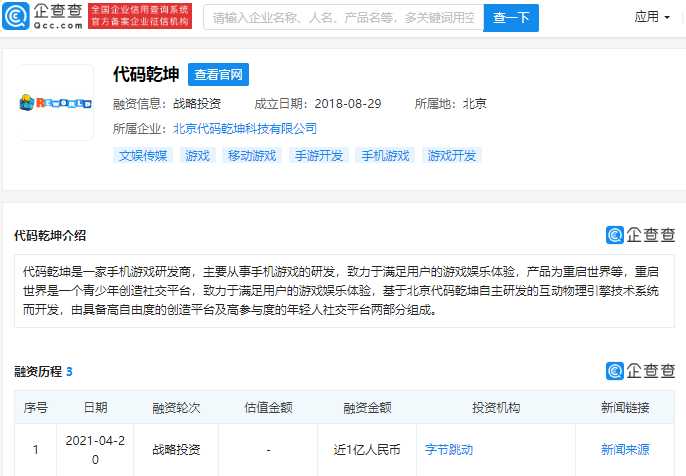Run the search with 查一下 button
This screenshot has height=476, width=686.
point(511,18)
